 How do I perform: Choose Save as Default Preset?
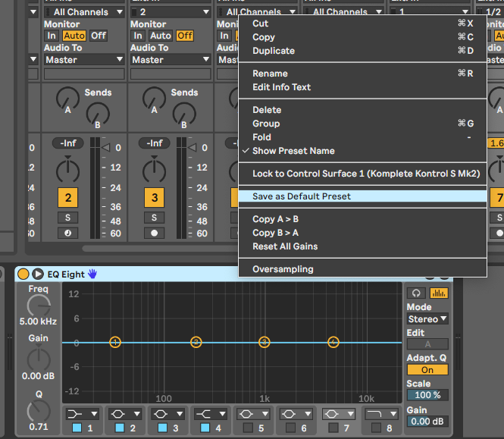point(362,196)
